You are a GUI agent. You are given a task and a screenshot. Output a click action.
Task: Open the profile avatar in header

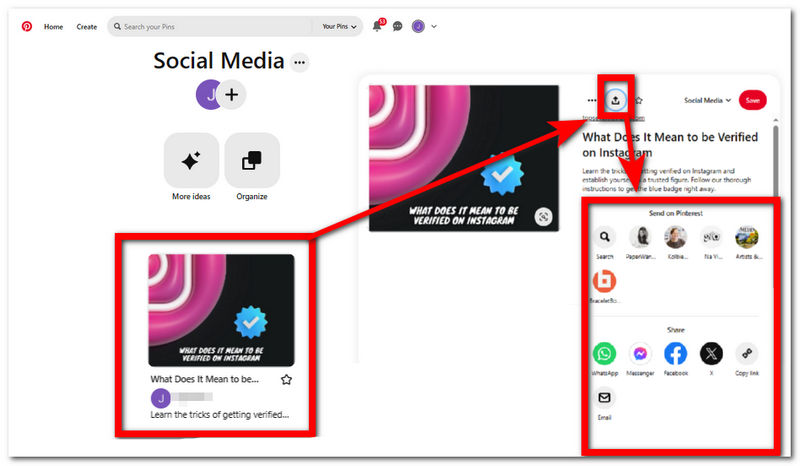click(x=418, y=27)
